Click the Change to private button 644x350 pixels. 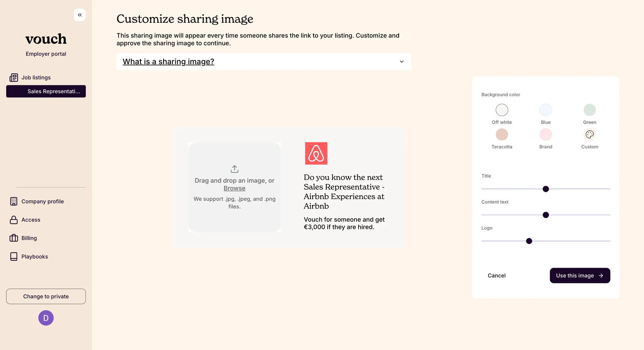[46, 296]
